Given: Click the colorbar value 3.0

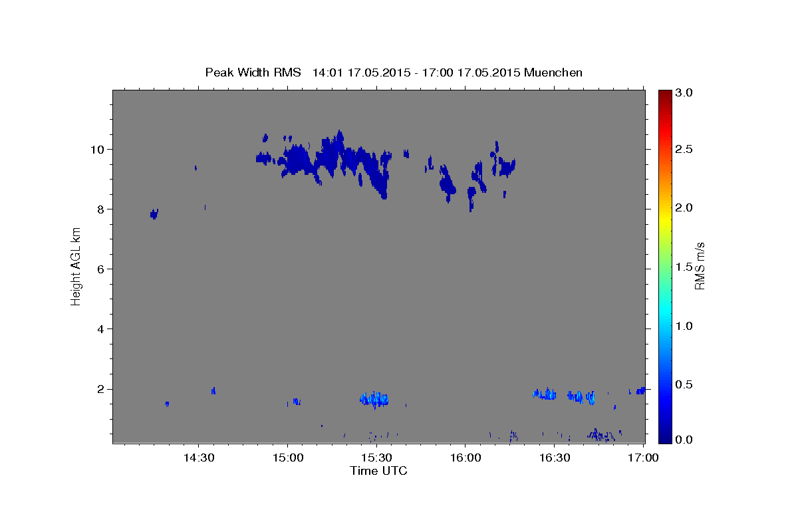Looking at the screenshot, I should 684,92.
